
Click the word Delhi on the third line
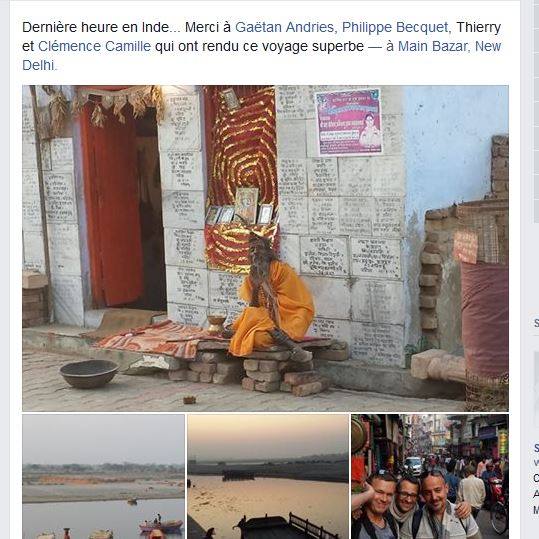click(x=38, y=65)
